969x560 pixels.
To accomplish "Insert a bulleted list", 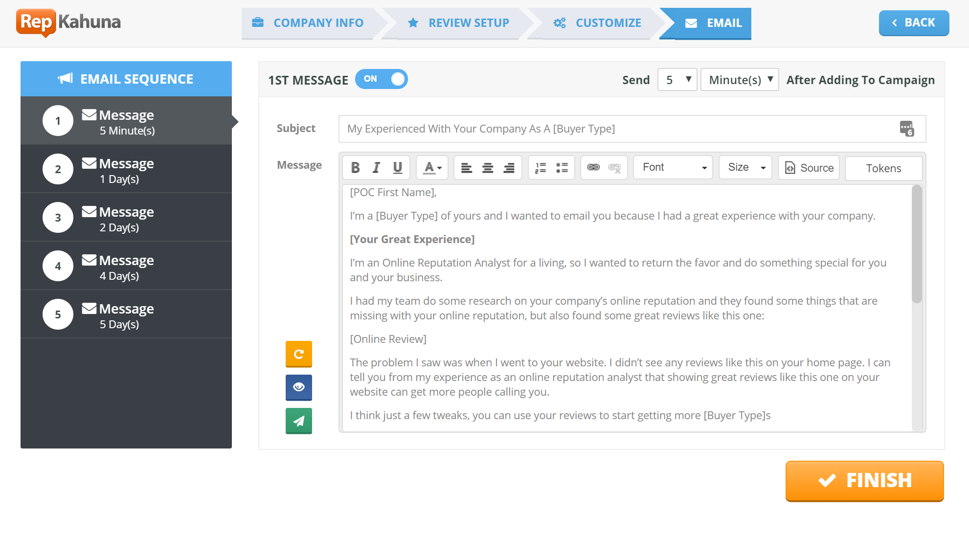I will click(x=562, y=168).
